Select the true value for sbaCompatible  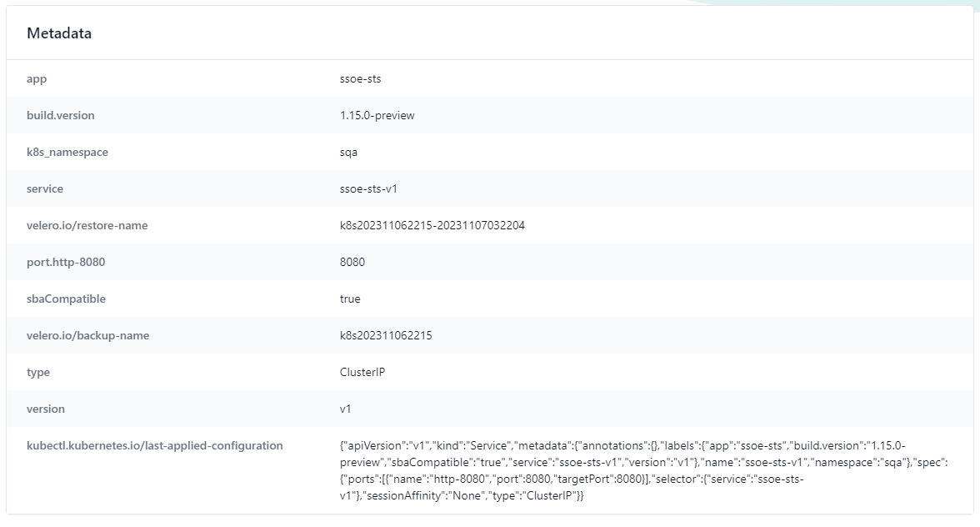[x=350, y=299]
